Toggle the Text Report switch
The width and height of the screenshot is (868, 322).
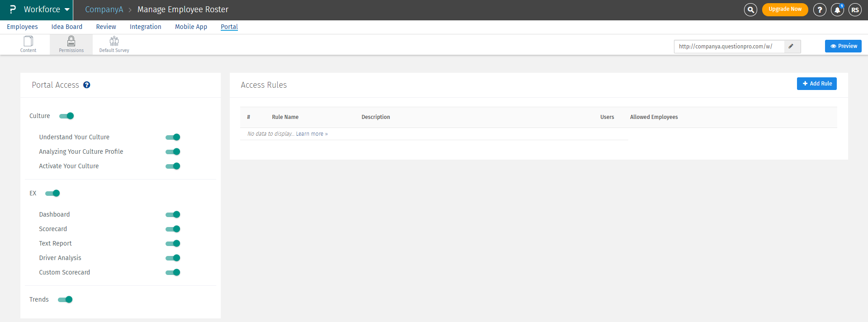tap(173, 243)
